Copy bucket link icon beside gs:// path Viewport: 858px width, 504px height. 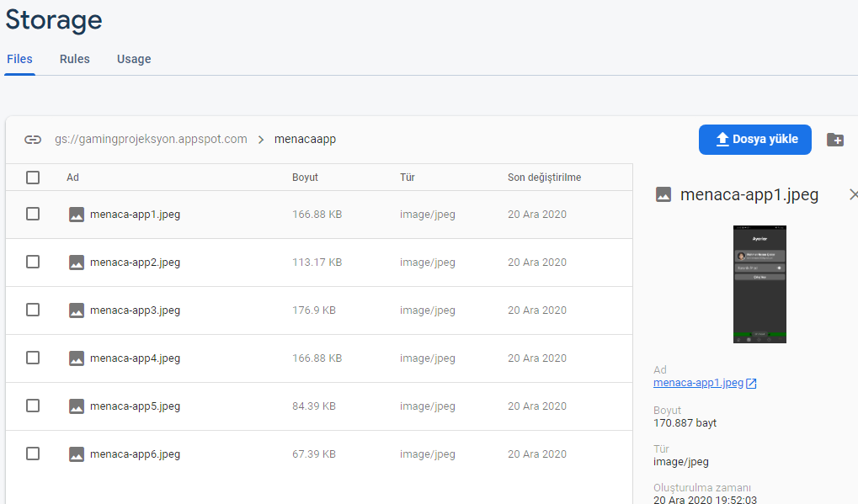click(33, 140)
